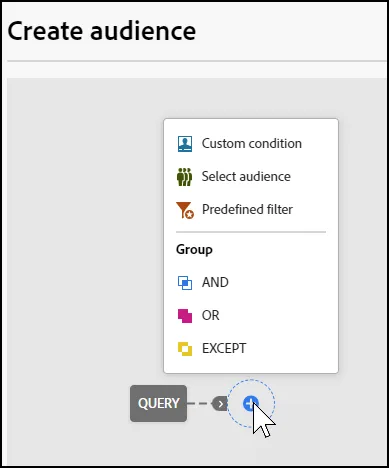Screen dimensions: 389x468
Task: Click the OR group magenta icon
Action: [185, 316]
